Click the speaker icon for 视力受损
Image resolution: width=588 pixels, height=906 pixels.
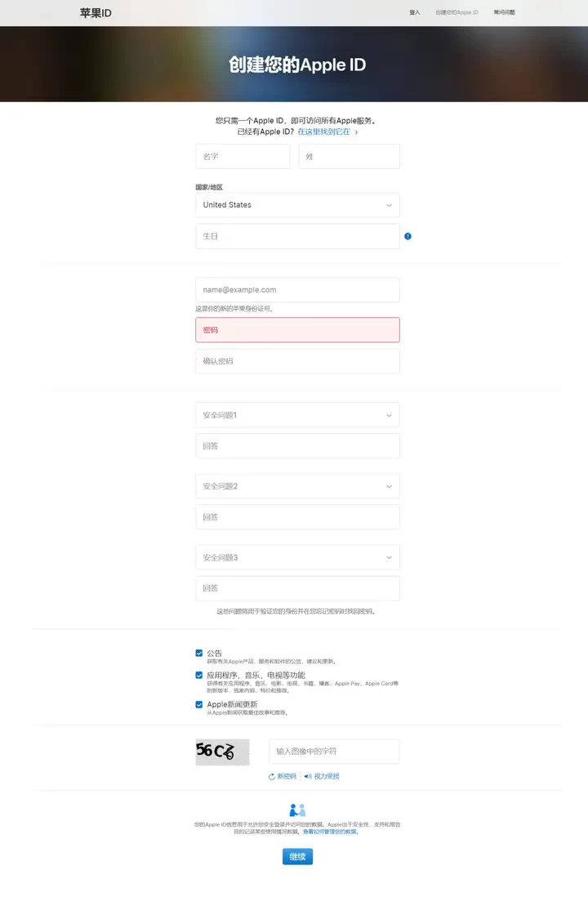coord(308,777)
